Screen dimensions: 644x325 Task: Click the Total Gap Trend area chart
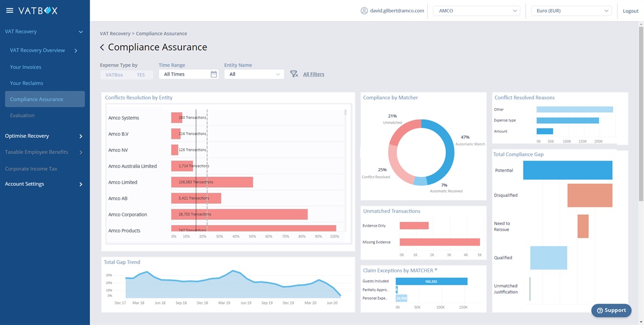(x=233, y=285)
